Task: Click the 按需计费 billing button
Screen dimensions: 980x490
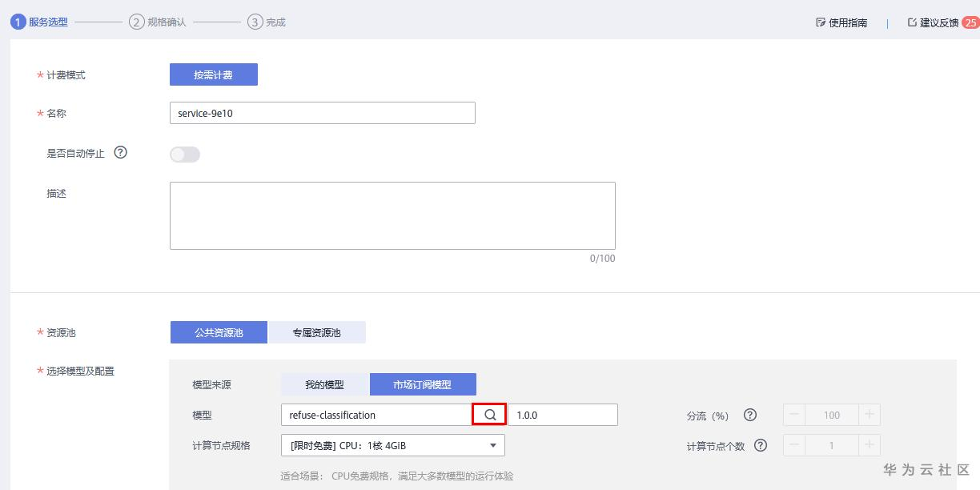Action: [x=213, y=74]
